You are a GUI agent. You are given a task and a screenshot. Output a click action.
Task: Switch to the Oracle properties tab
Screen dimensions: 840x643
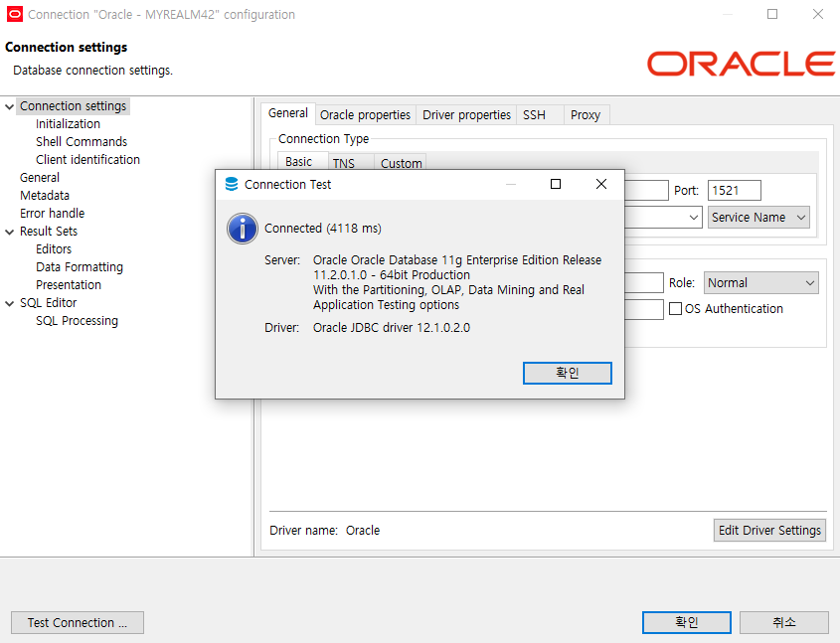(x=366, y=115)
